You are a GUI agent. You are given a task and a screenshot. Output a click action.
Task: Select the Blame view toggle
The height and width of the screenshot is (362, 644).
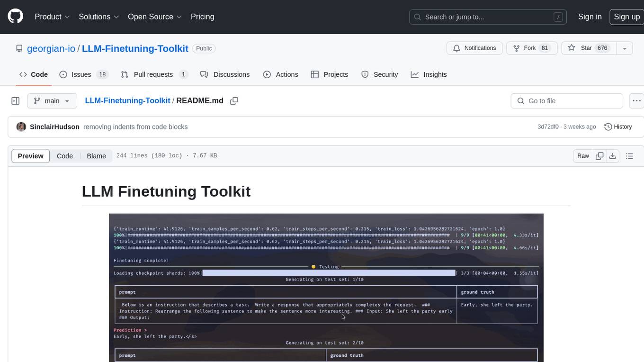[x=96, y=156]
